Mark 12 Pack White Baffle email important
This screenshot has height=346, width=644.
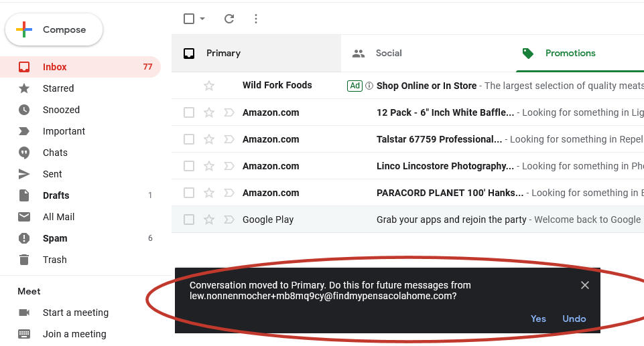tap(229, 112)
